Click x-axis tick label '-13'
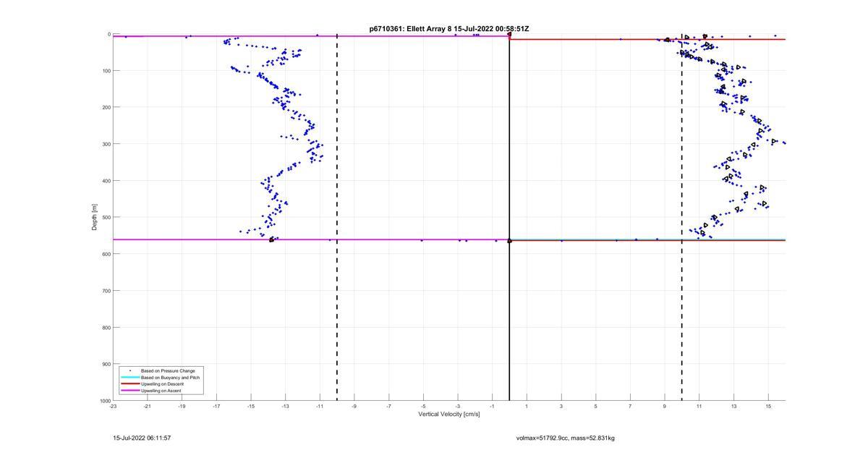Screen dimensions: 868x450 (285, 407)
